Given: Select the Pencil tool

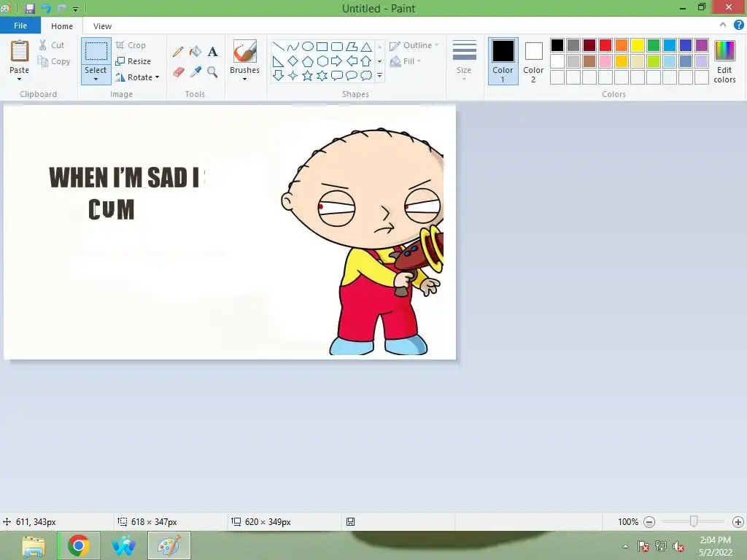Looking at the screenshot, I should (x=178, y=52).
